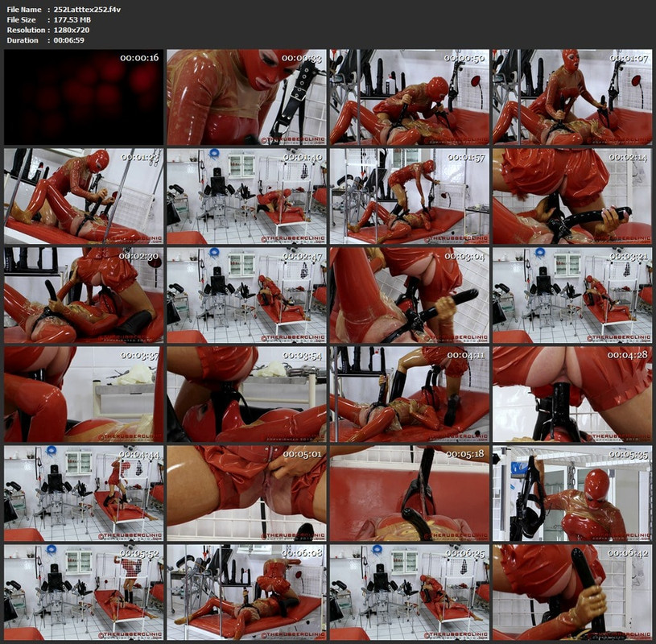Open the thumbnail stamped 00:01:57
Screen dimensions: 656x644
(x=410, y=196)
